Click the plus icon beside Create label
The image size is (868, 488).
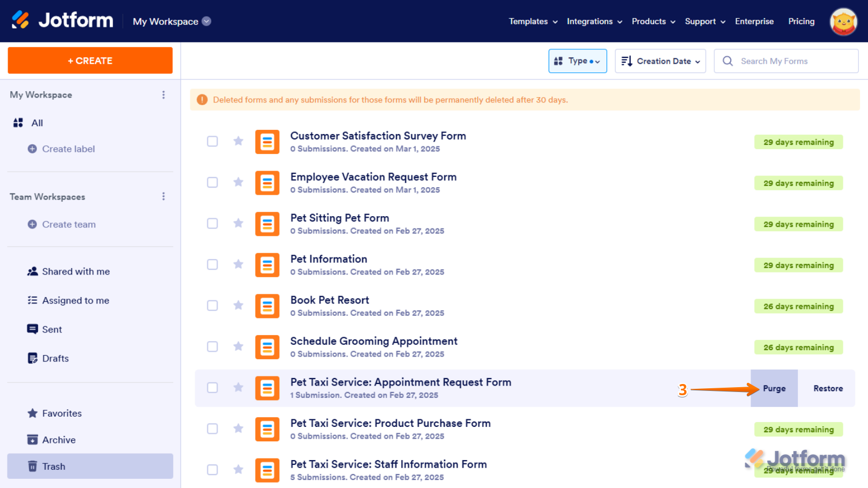(32, 149)
